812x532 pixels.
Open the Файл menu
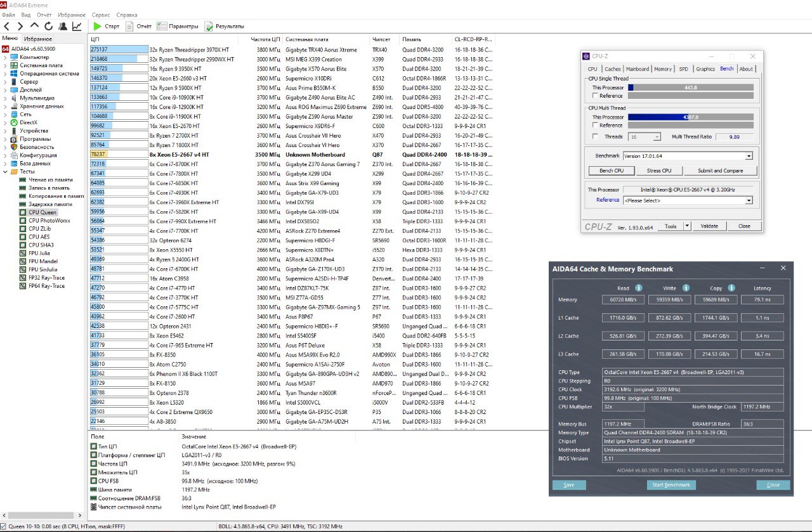(10, 15)
